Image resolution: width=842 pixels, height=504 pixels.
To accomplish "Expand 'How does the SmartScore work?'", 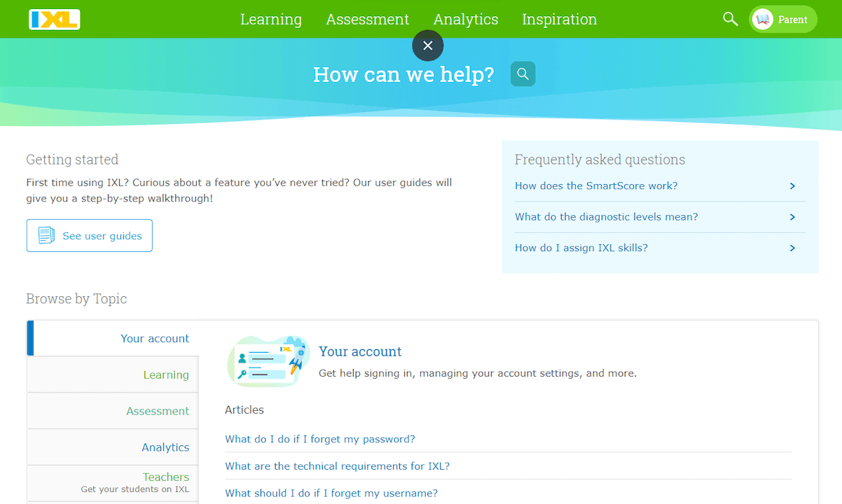I will 596,185.
